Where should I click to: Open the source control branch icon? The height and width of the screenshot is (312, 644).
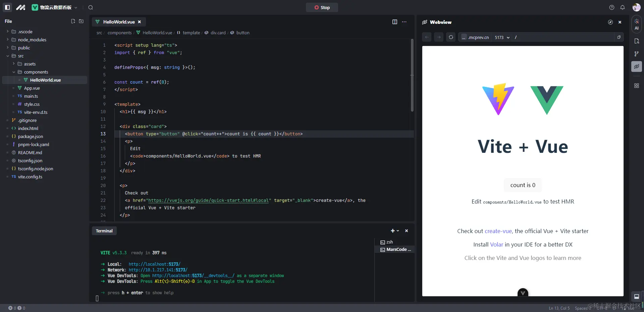tap(637, 54)
